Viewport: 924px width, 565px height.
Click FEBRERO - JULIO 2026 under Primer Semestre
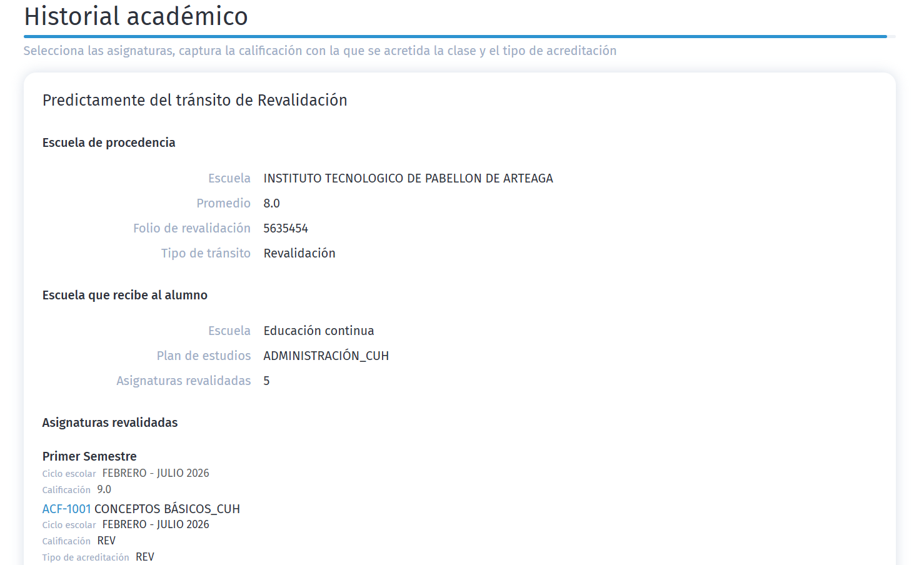click(x=155, y=473)
